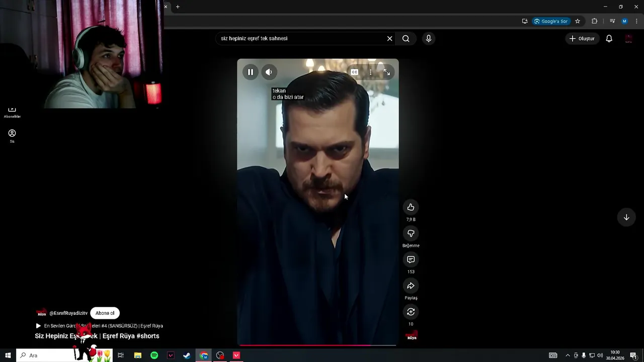Bookmark this page with the star icon
644x362 pixels.
click(578, 21)
